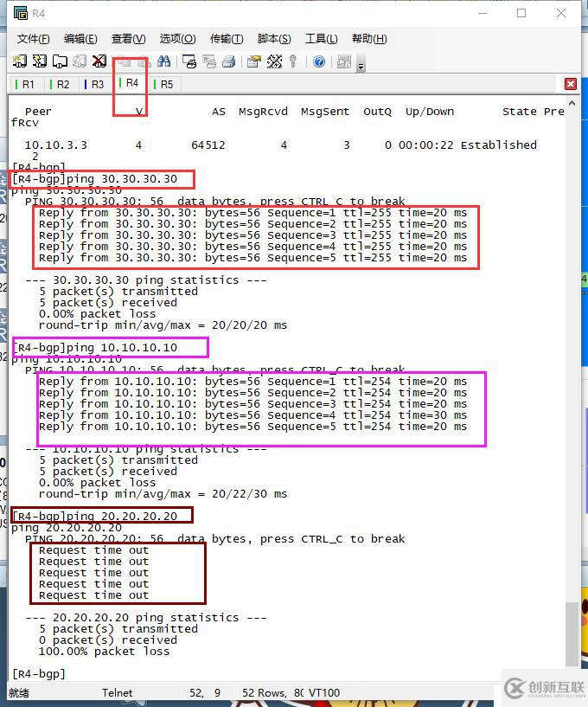Click the Print printer icon
Image resolution: width=588 pixels, height=707 pixels.
229,61
